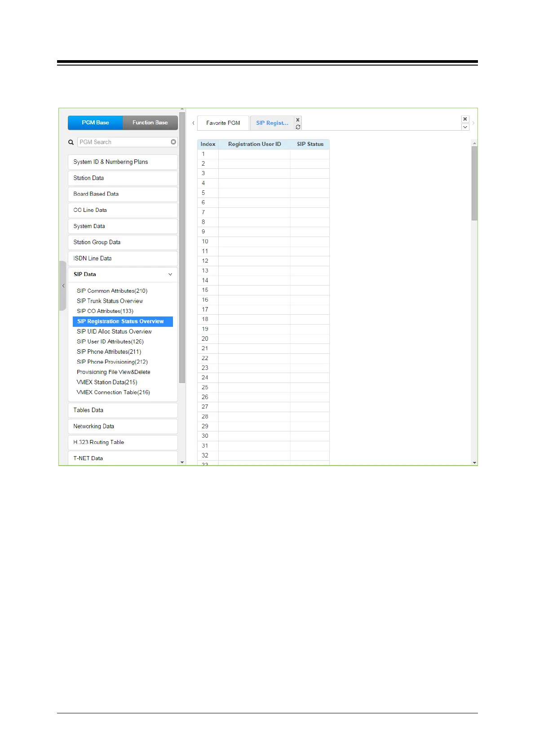Close the SIP Regist tab
The height and width of the screenshot is (756, 535).
click(x=298, y=120)
